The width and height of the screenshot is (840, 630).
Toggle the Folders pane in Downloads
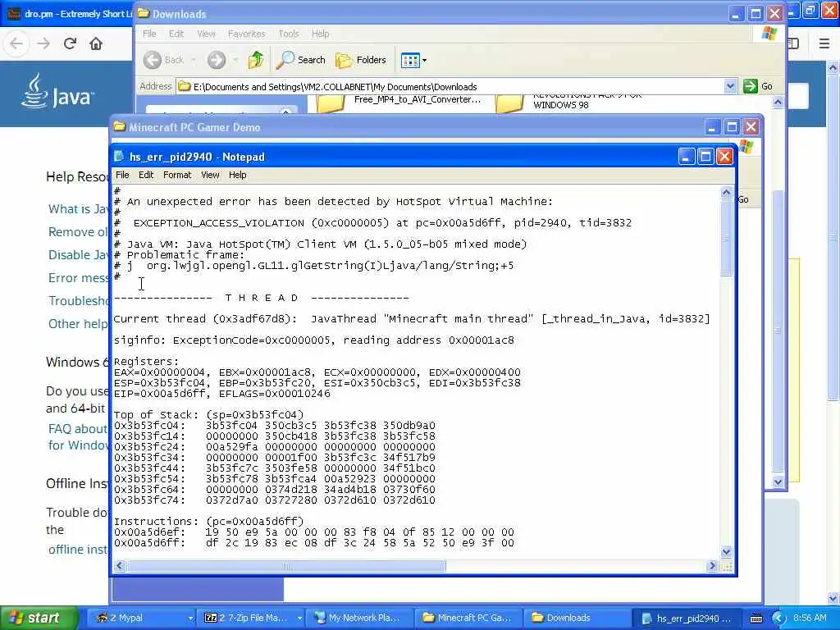coord(361,60)
